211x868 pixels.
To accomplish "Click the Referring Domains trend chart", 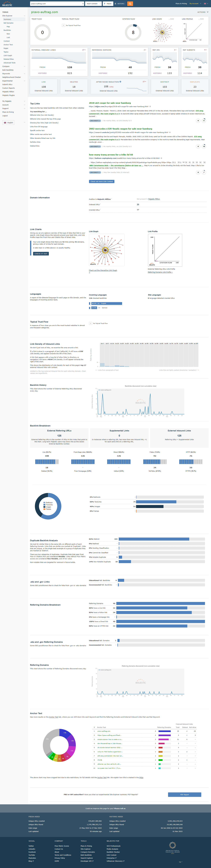I will pos(119,58).
